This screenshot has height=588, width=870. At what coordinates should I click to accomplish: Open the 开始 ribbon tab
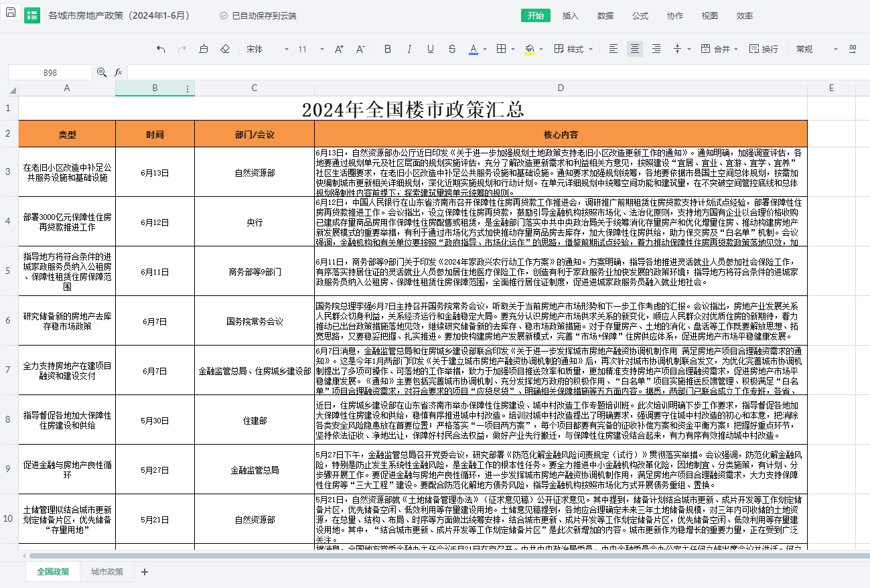[x=536, y=15]
